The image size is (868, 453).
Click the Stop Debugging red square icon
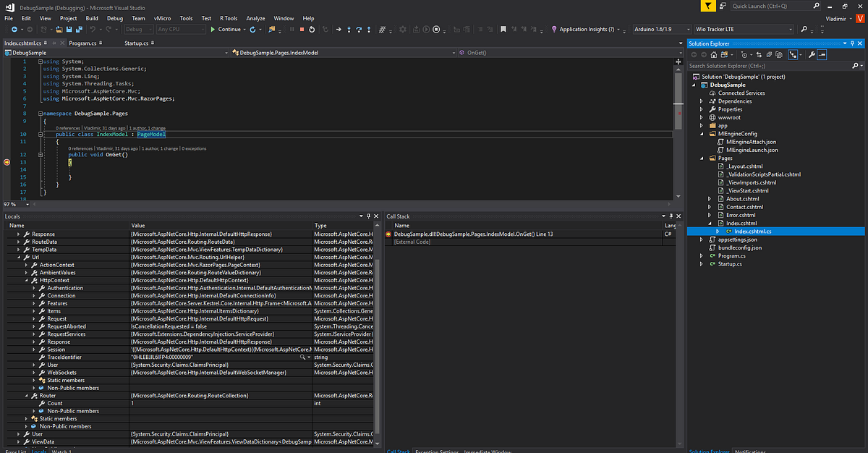tap(302, 30)
